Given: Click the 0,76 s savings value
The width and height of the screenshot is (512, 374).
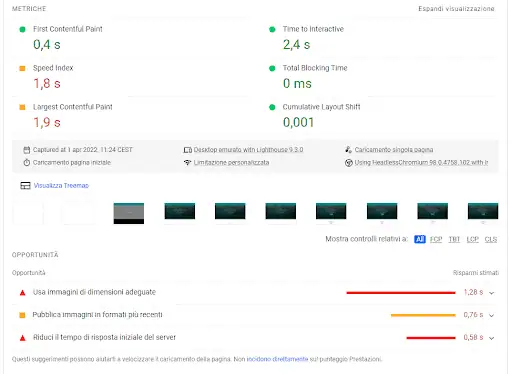Looking at the screenshot, I should coord(473,315).
